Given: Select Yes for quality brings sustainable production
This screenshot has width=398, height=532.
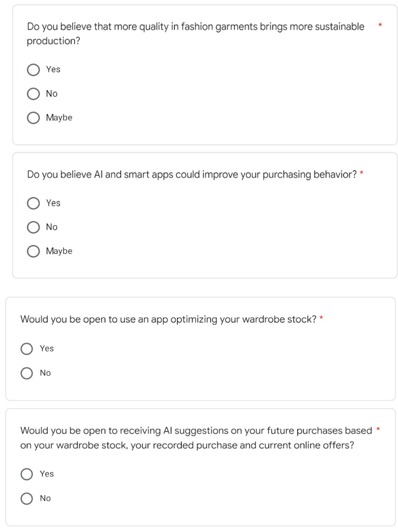Looking at the screenshot, I should pos(33,70).
